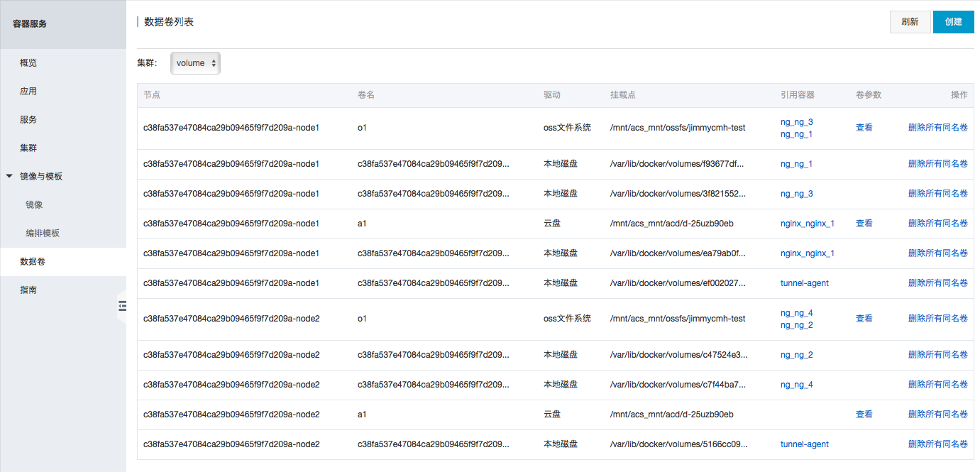This screenshot has width=980, height=472.
Task: Click 查看 for node1 a1 volume
Action: (864, 224)
